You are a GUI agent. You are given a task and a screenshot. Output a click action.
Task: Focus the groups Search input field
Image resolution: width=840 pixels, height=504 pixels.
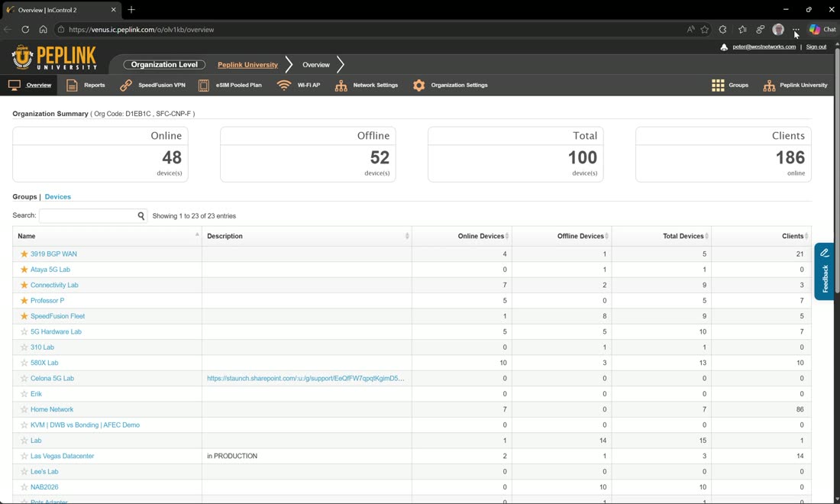pyautogui.click(x=89, y=216)
